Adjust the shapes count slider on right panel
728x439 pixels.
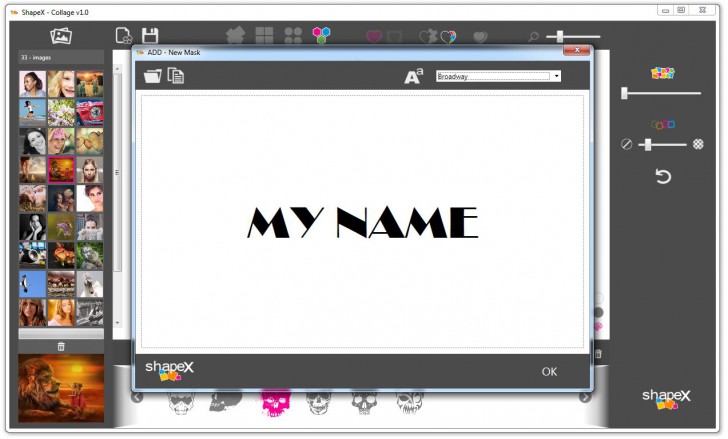[x=661, y=93]
